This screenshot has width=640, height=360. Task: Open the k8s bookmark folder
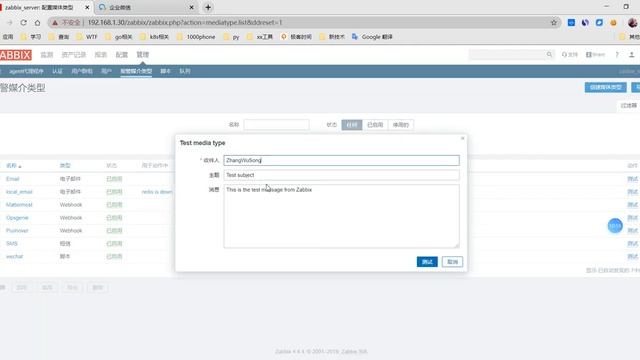[154, 37]
